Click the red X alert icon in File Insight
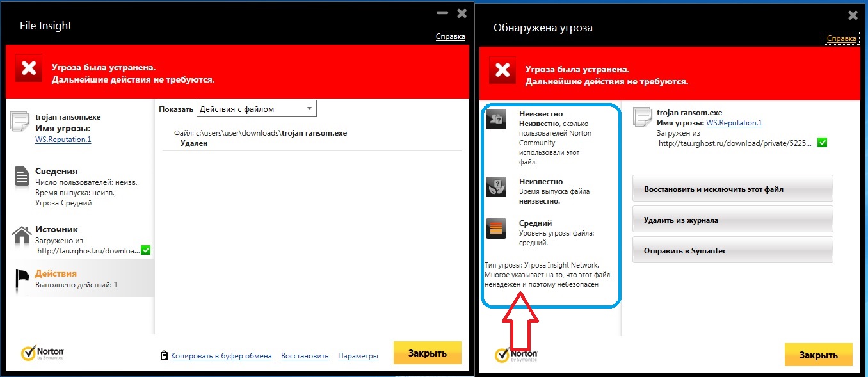The image size is (868, 377). pyautogui.click(x=28, y=69)
